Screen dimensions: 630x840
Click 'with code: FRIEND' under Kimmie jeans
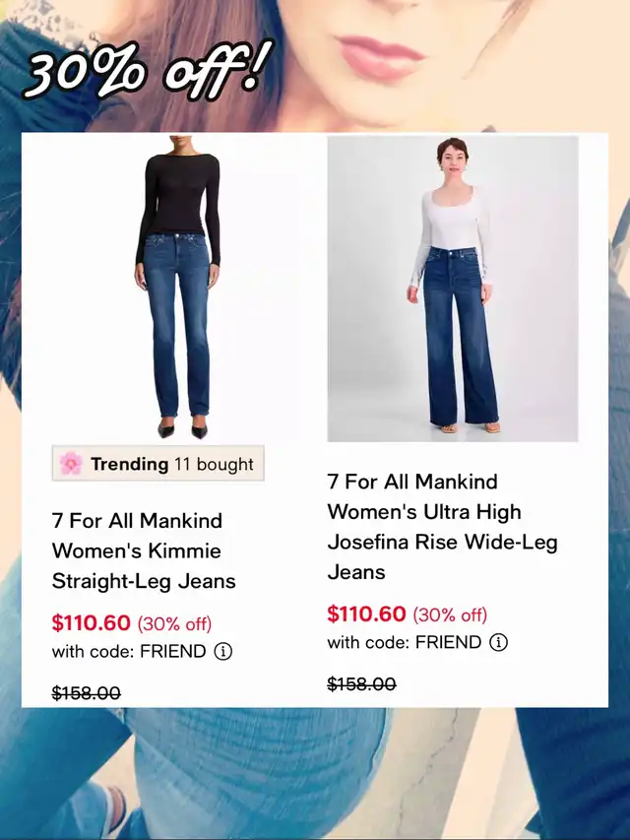[129, 652]
